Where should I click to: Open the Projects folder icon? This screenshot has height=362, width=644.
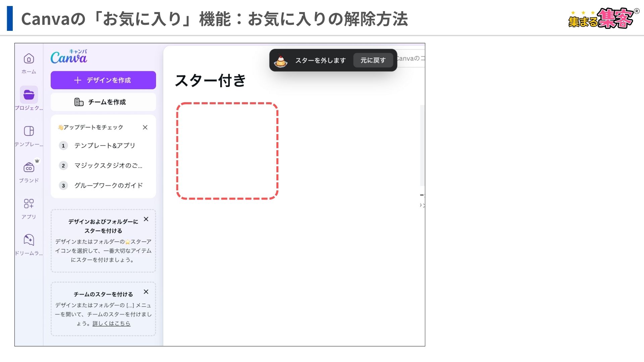coord(29,95)
